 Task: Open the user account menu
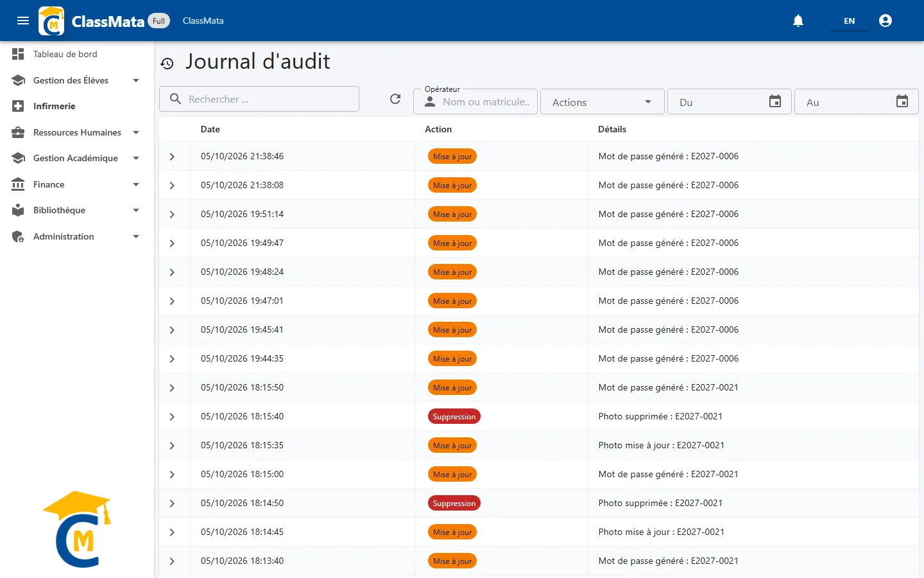(x=886, y=21)
